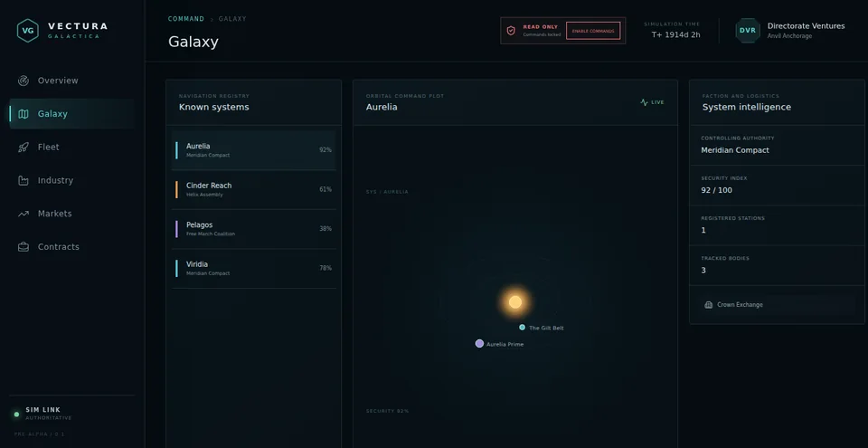This screenshot has height=448, width=868.
Task: Open the Overview section
Action: tap(72, 81)
